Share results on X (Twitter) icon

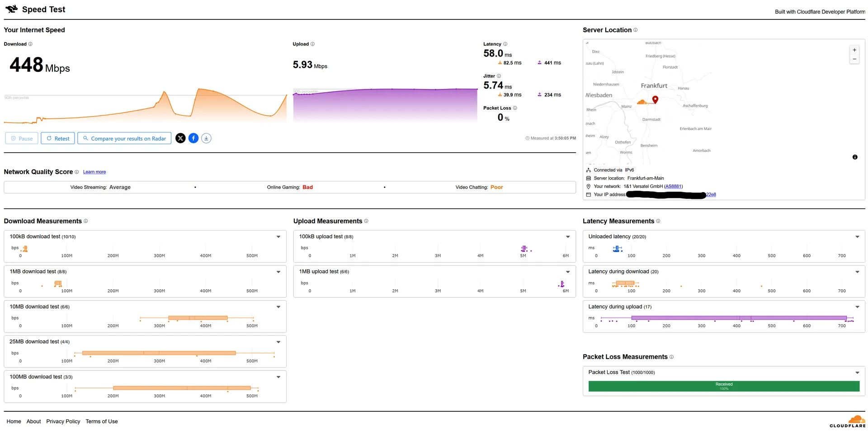point(180,138)
